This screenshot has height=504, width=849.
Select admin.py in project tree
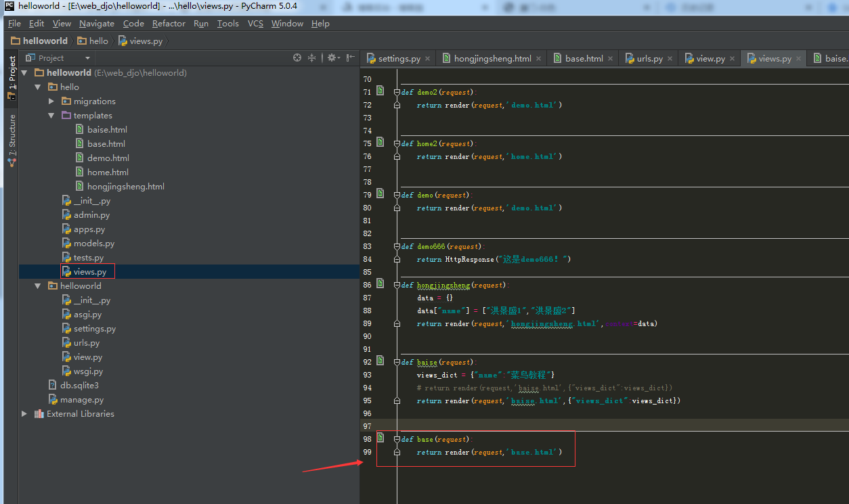coord(85,214)
